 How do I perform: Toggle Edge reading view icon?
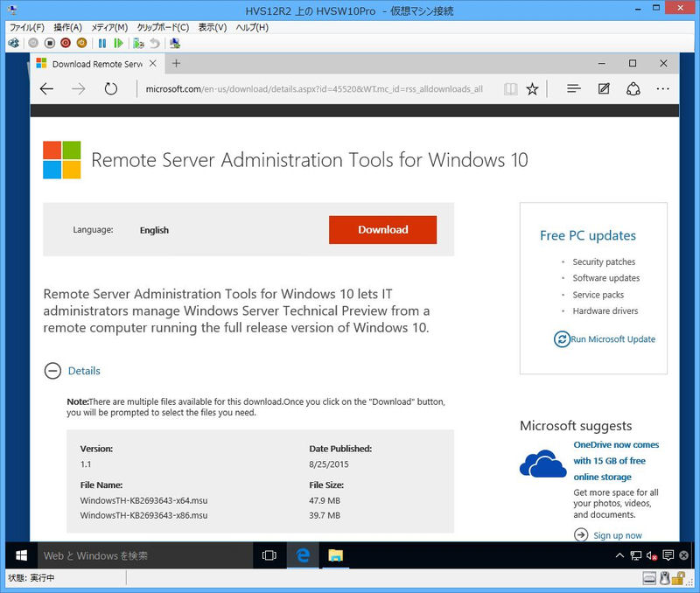tap(510, 89)
